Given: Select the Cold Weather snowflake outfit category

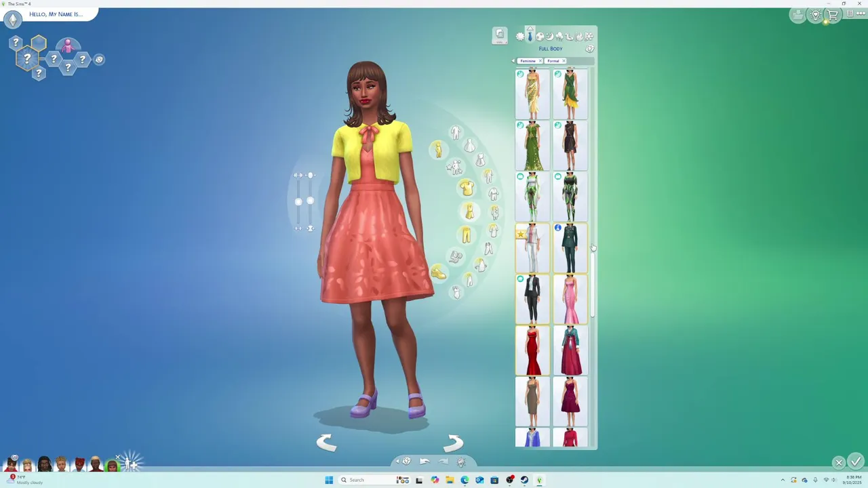Looking at the screenshot, I should (589, 37).
